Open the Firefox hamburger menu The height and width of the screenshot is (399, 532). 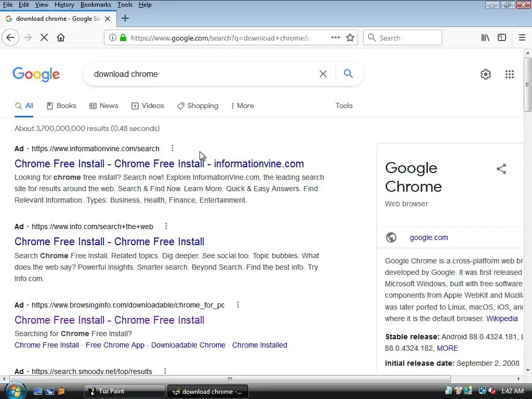(x=522, y=37)
